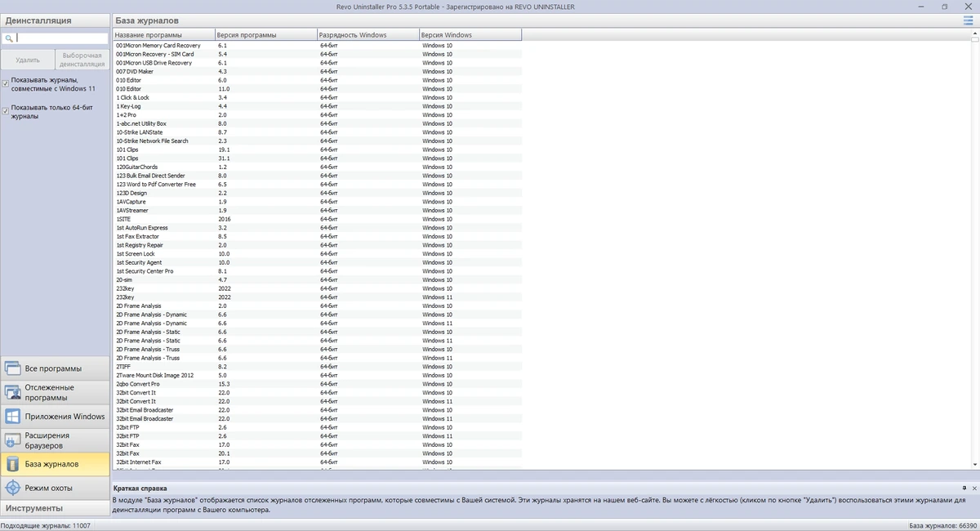Select 123 Word to Pdf Converter Free
Viewport: 980px width, 531px height.
317,185
